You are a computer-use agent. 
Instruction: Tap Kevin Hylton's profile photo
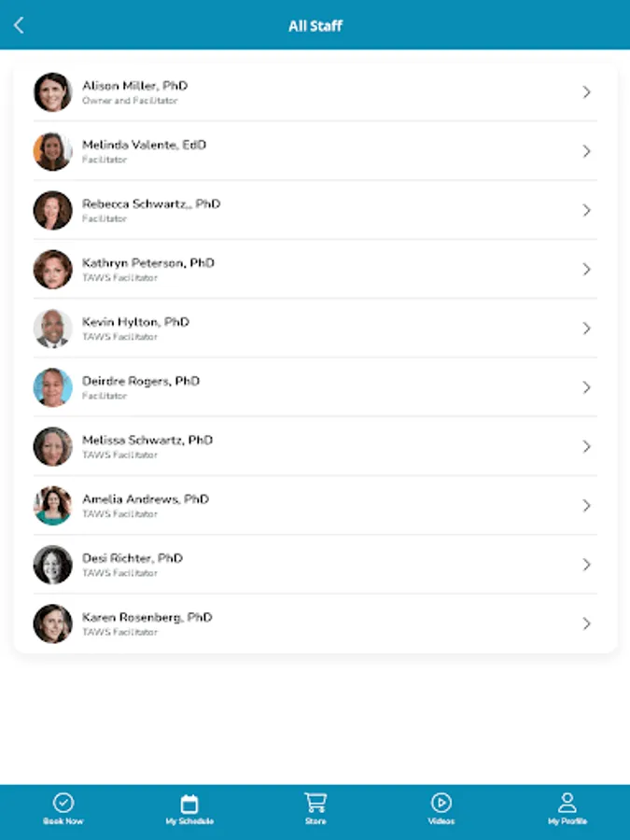coord(53,329)
